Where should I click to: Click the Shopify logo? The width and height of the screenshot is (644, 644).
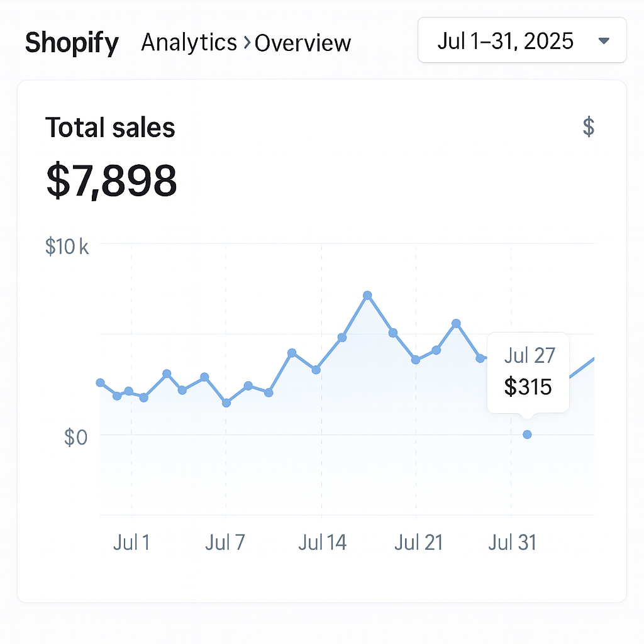click(72, 43)
